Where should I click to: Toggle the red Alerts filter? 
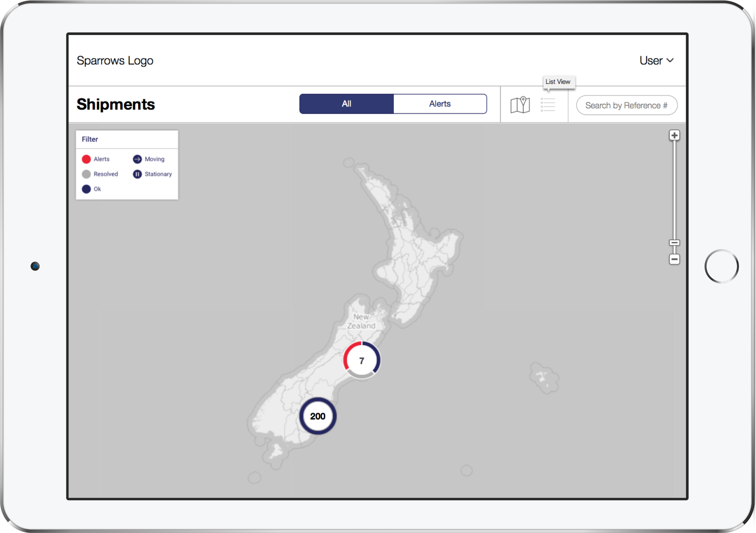86,159
